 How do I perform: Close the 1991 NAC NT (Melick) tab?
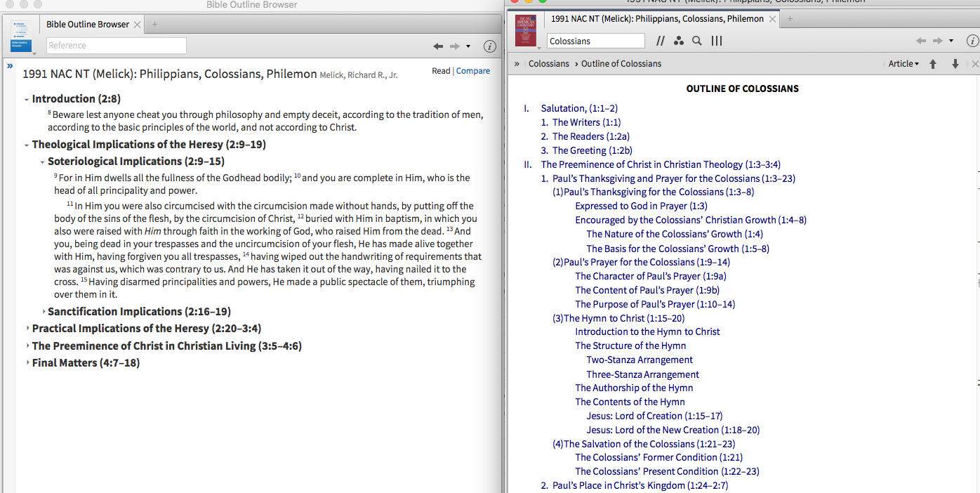point(773,20)
